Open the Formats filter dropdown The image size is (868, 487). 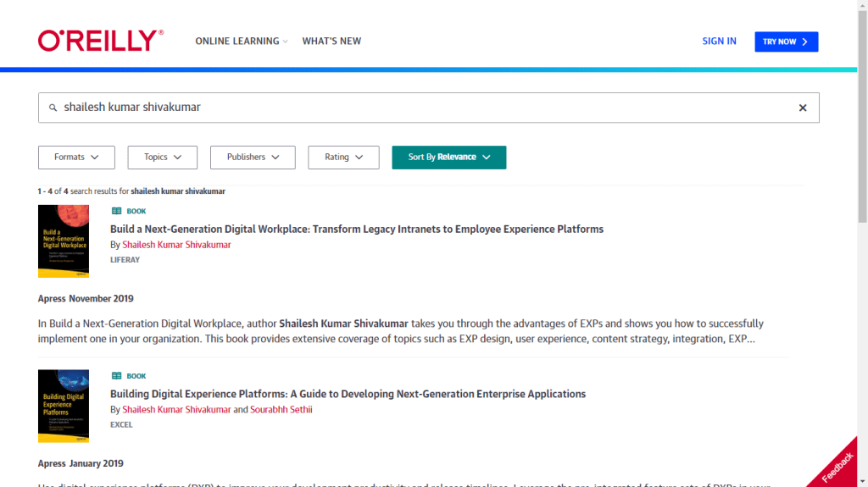(77, 158)
